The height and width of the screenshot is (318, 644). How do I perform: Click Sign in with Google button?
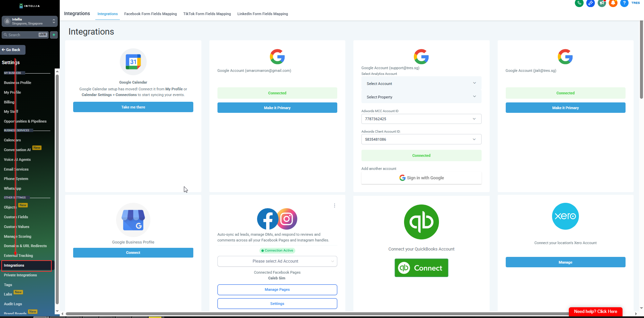pos(421,178)
